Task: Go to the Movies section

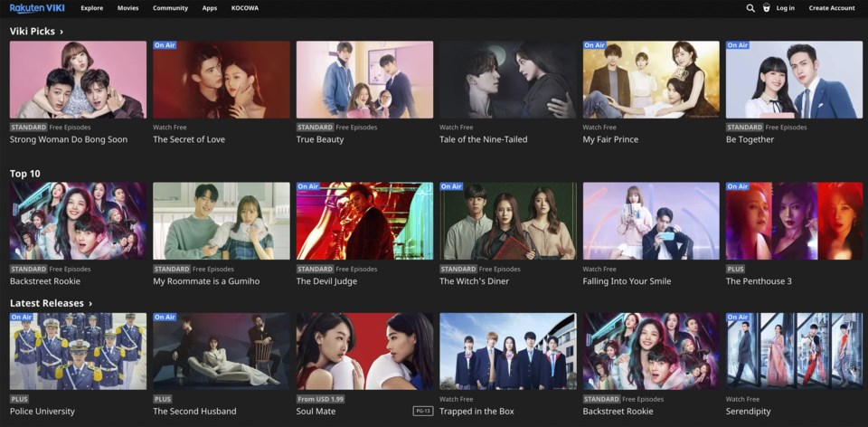Action: point(127,8)
